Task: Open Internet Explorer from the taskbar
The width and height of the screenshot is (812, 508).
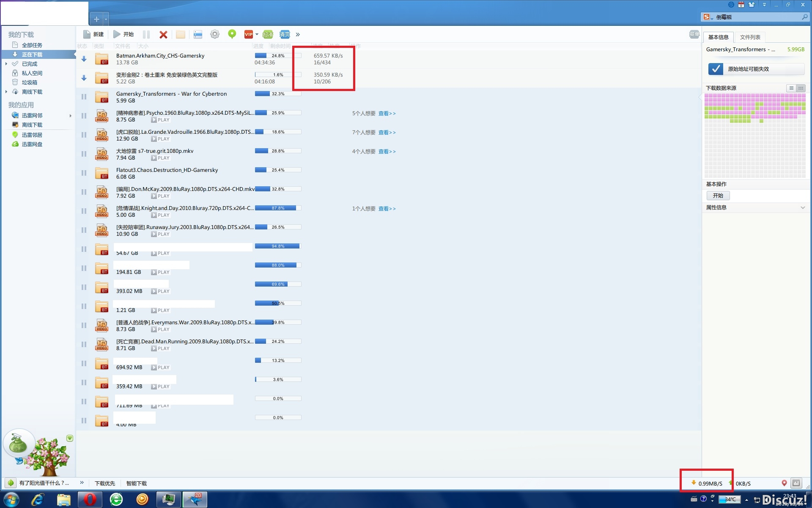Action: (38, 500)
